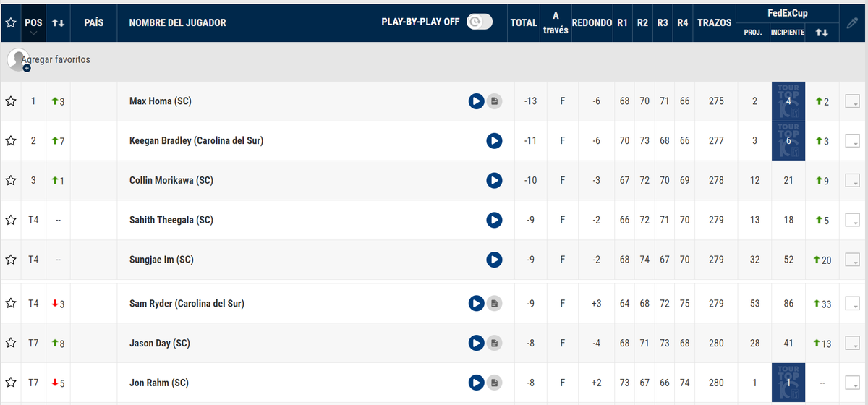The image size is (868, 405).
Task: Play Max Homa's highlights video
Action: [x=476, y=101]
